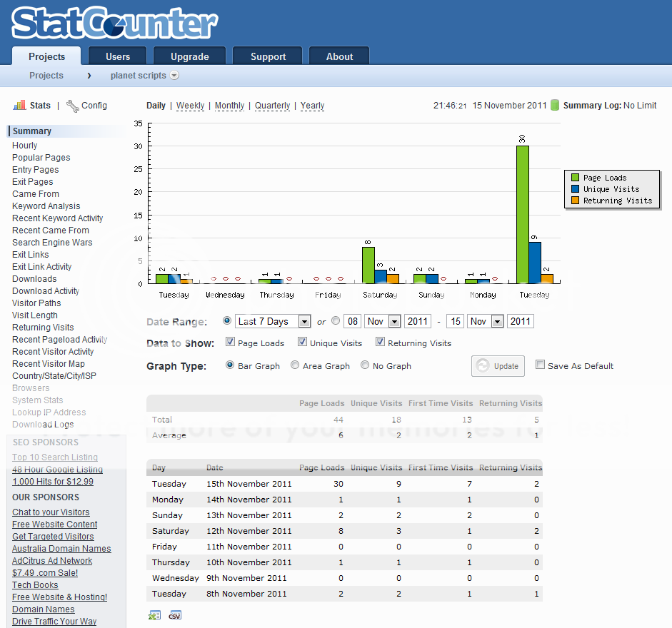Select the Last 7 Days radio button
The image size is (672, 628).
pos(227,320)
